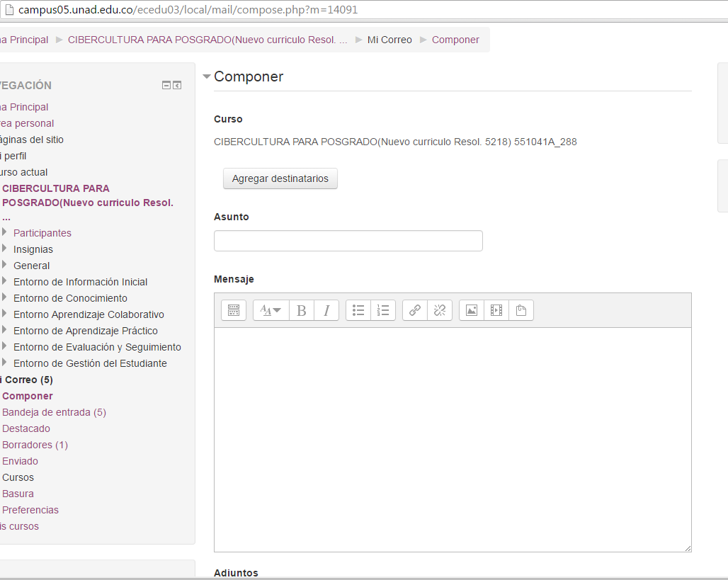Open the manage files icon
Viewport: 728px width, 580px height.
521,310
